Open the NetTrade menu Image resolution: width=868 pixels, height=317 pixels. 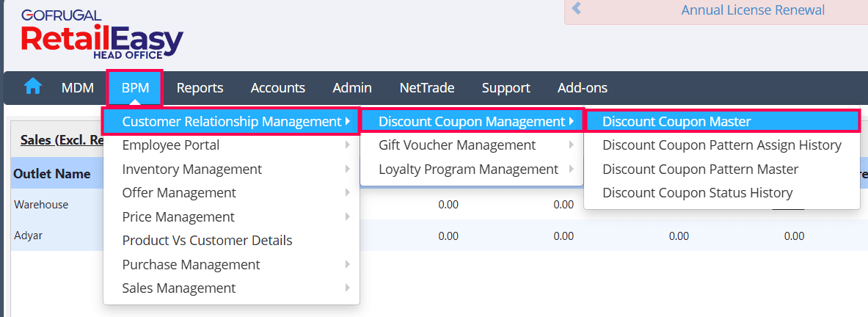pyautogui.click(x=427, y=87)
